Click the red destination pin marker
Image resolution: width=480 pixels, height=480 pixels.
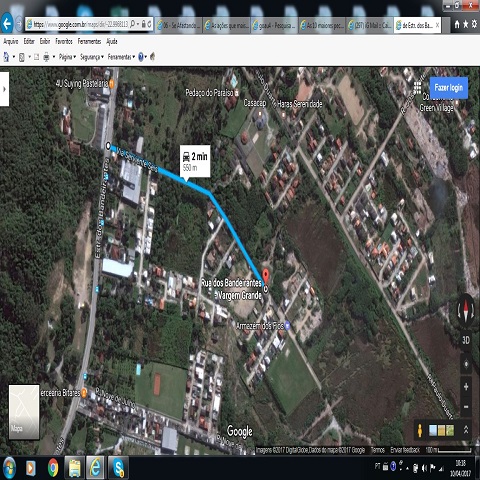click(x=265, y=276)
